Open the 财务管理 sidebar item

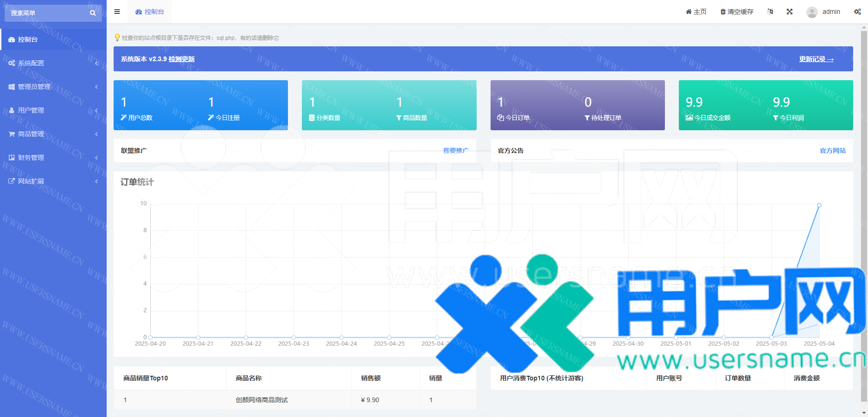pyautogui.click(x=31, y=158)
